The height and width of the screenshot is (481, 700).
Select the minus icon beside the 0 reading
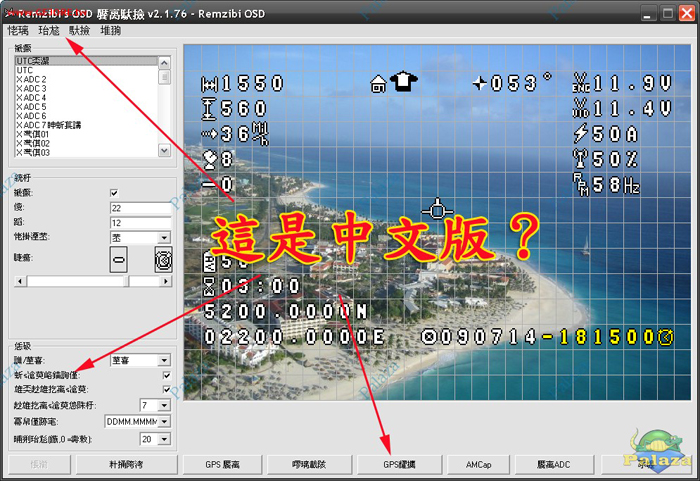pyautogui.click(x=209, y=184)
